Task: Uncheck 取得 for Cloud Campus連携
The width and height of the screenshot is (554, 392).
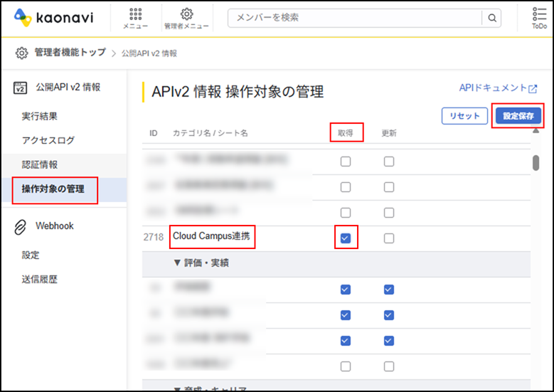Action: click(x=346, y=238)
